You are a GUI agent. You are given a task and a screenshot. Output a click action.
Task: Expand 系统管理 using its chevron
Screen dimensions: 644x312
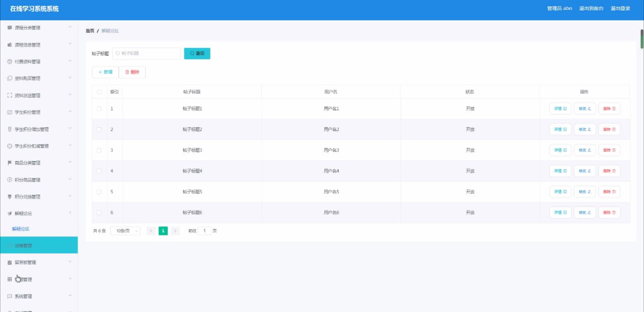click(70, 296)
